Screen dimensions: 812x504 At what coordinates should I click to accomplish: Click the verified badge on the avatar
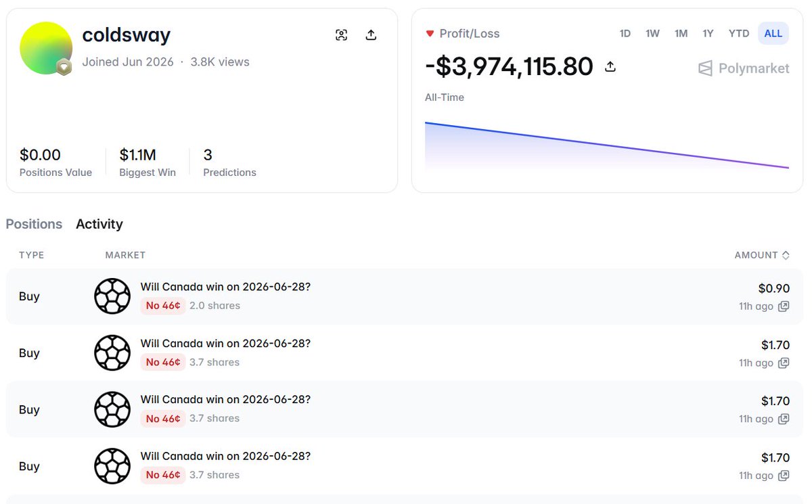click(x=64, y=66)
